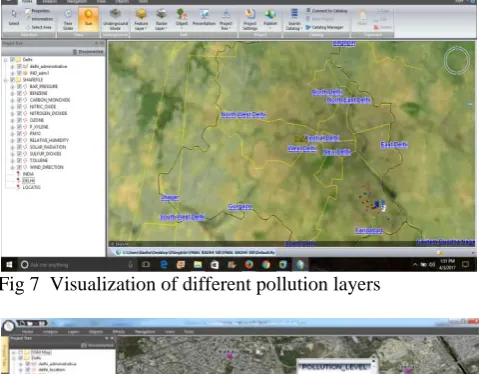Open the Analysis tab in lower window
Viewport: 479px width, 374px height.
(x=50, y=332)
